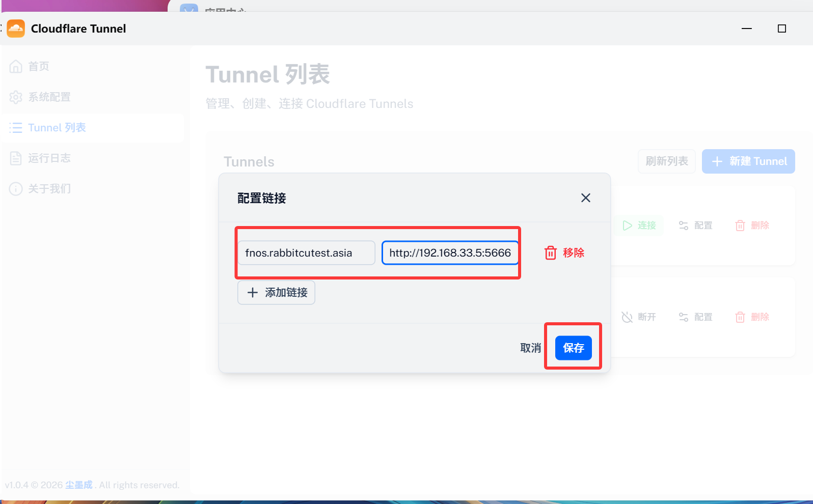Click 配置 for the first tunnel
Image resolution: width=813 pixels, height=504 pixels.
pos(695,226)
